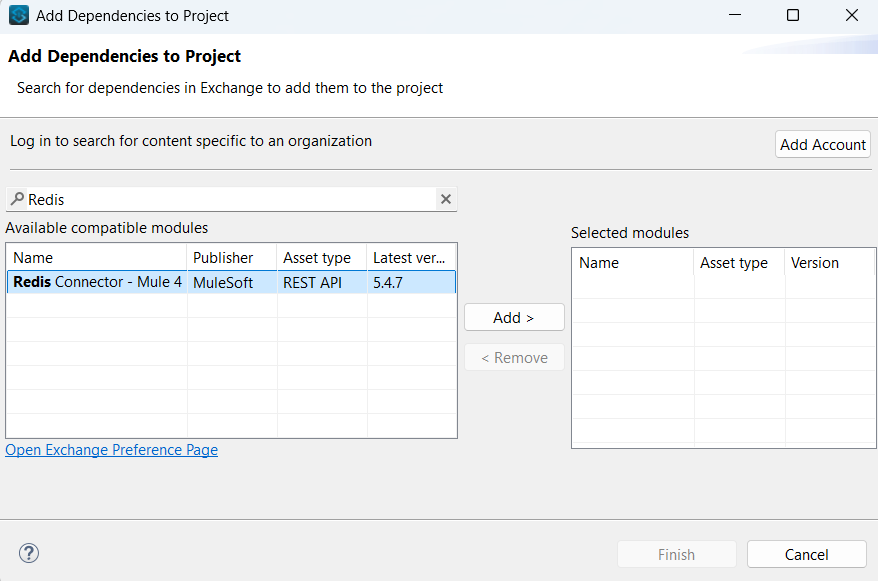Click Name header in Selected modules
Viewport: 878px width, 581px height.
pos(633,263)
